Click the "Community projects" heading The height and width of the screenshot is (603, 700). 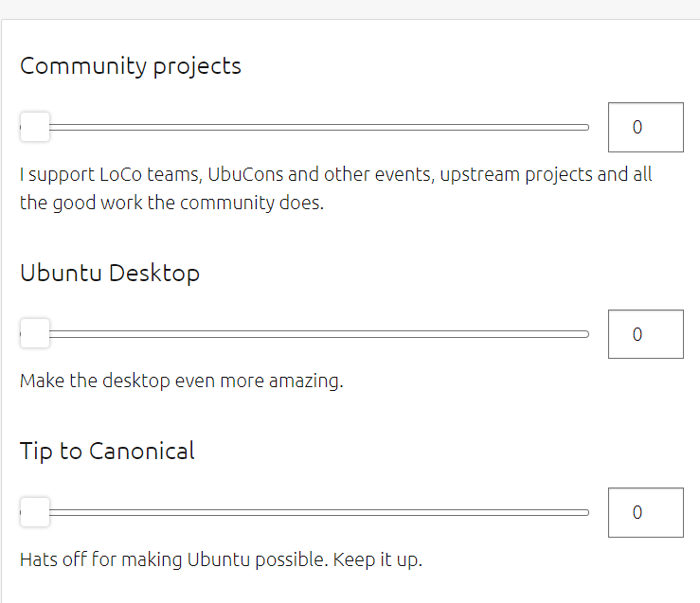tap(131, 66)
